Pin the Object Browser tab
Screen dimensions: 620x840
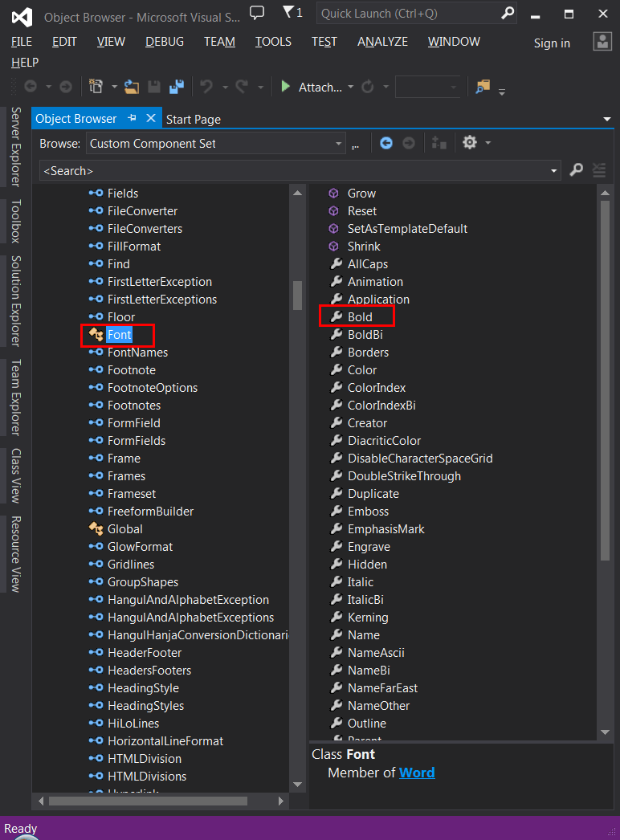(x=133, y=118)
